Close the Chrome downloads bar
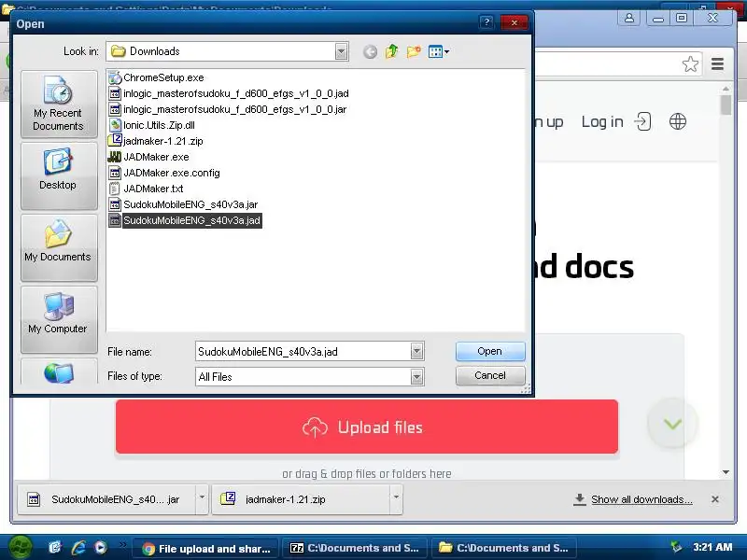747x560 pixels. point(715,499)
